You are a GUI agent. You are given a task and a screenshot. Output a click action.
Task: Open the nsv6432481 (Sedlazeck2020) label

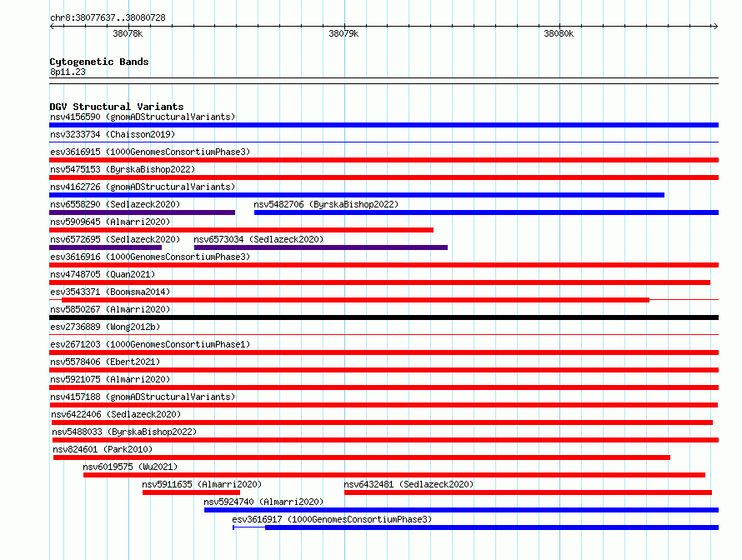pyautogui.click(x=409, y=484)
